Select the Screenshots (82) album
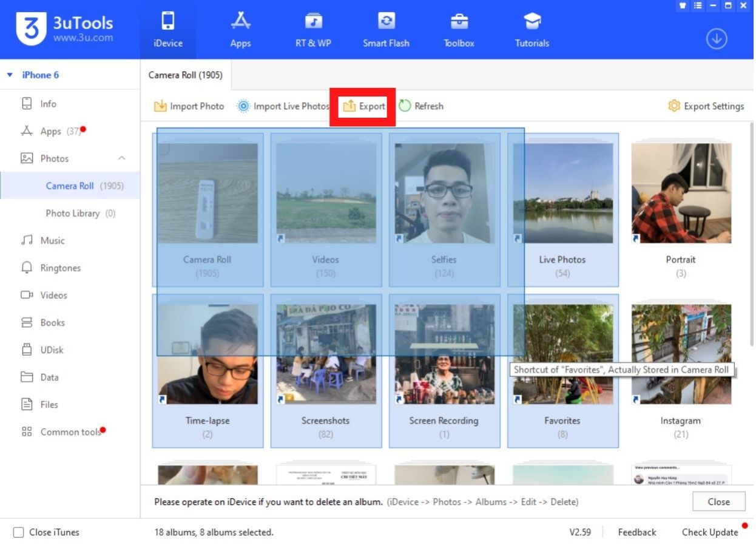The image size is (756, 545). pyautogui.click(x=326, y=371)
